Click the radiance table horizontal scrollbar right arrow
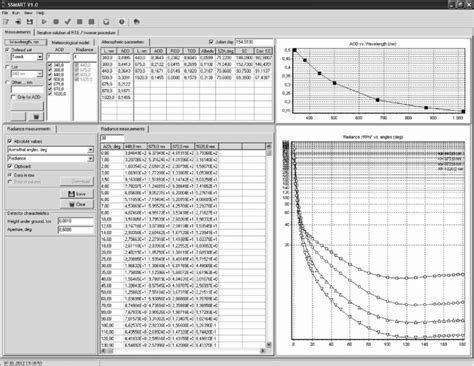The height and width of the screenshot is (366, 474). pyautogui.click(x=263, y=351)
